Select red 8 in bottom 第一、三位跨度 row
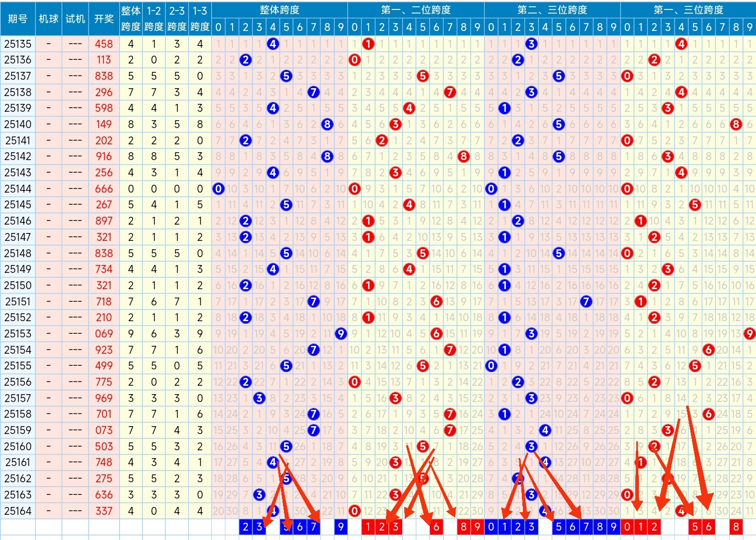 tap(736, 526)
